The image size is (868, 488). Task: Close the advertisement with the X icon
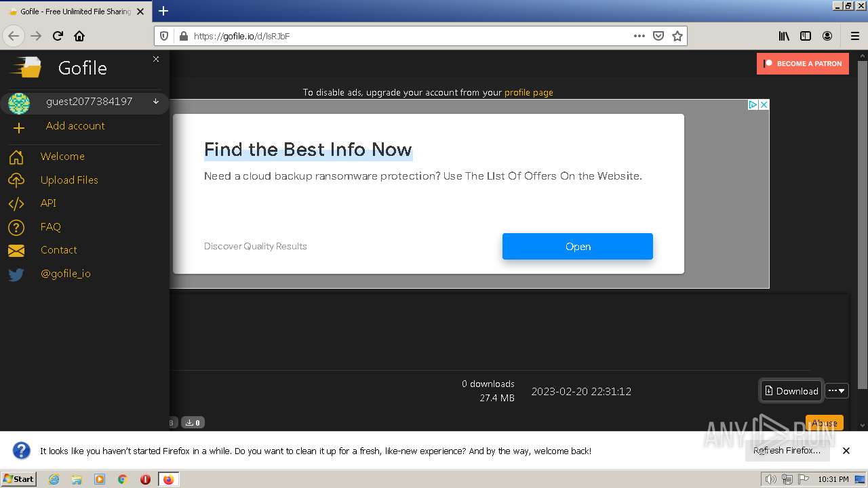click(x=764, y=104)
